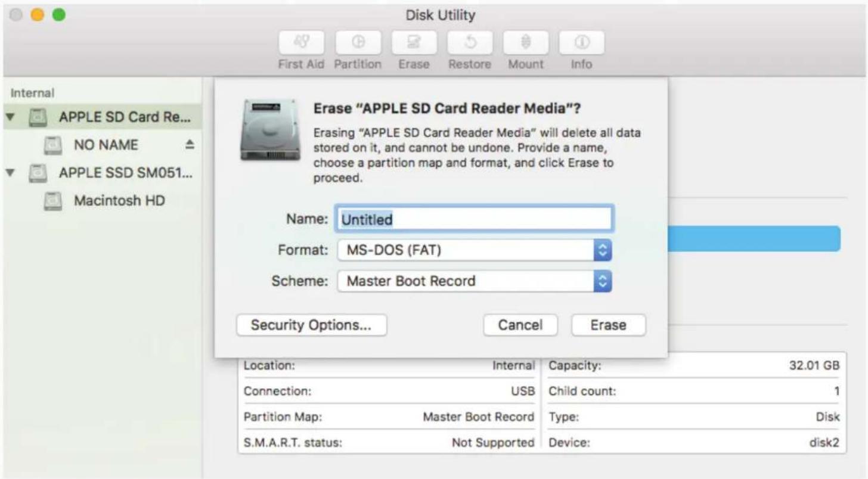The height and width of the screenshot is (479, 868).
Task: Click the Macintosh HD volume icon
Action: coord(54,201)
